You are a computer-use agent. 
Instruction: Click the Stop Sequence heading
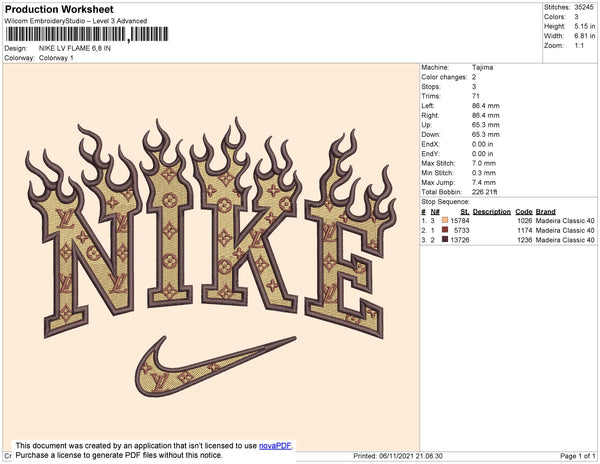[x=445, y=202]
